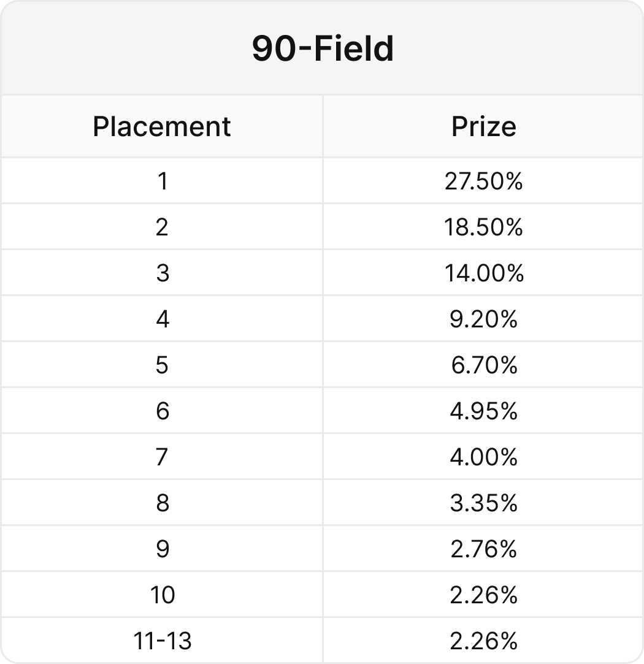Click the 6.70% prize cell

[483, 365]
